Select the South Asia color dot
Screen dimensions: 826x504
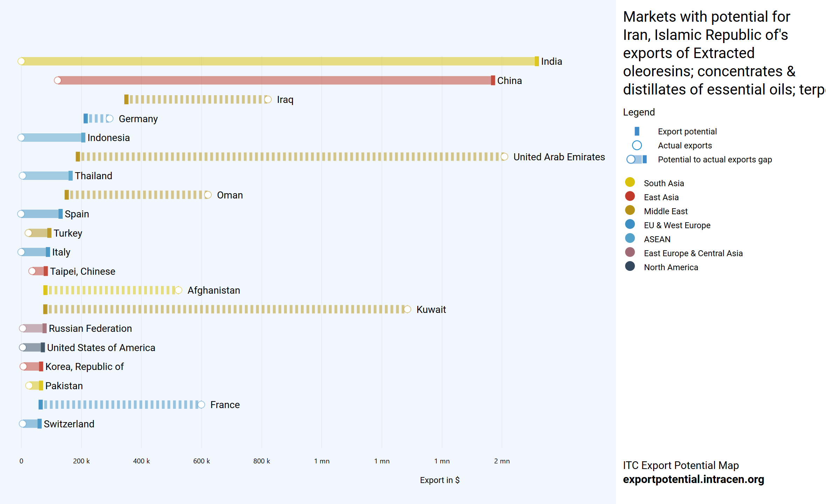pyautogui.click(x=630, y=182)
